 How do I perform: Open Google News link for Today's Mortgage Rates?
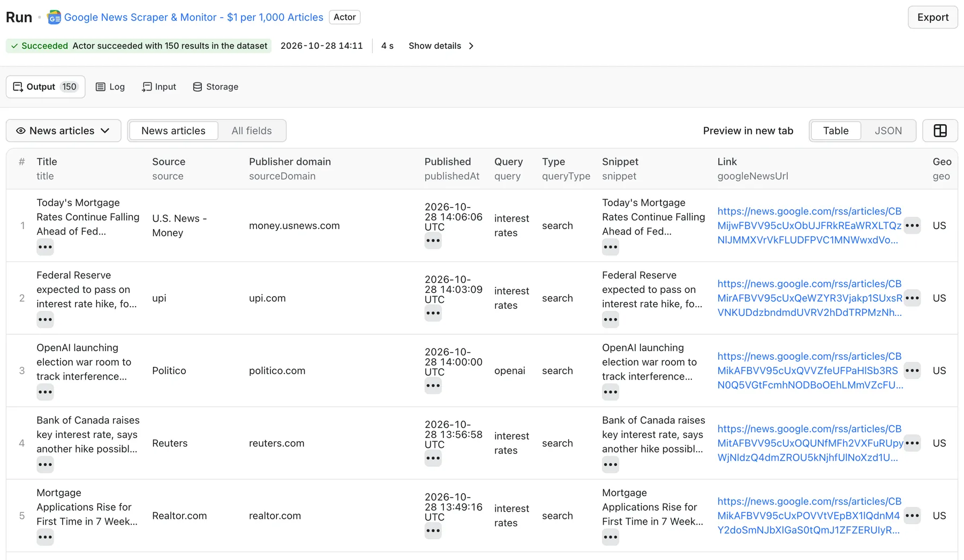point(810,225)
